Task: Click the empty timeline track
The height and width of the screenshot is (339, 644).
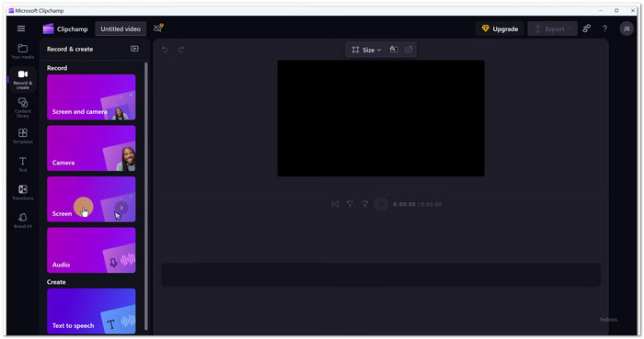Action: pos(381,275)
